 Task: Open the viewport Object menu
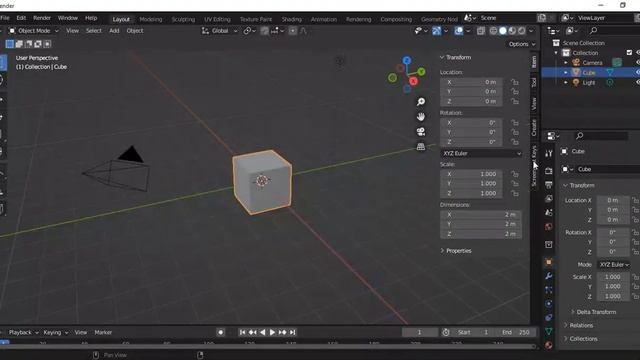(x=135, y=31)
